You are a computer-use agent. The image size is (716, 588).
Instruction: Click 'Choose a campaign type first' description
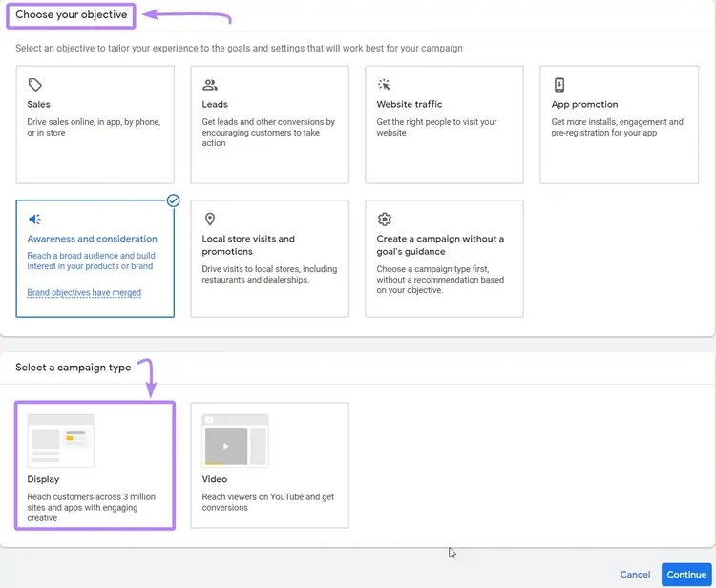(440, 280)
